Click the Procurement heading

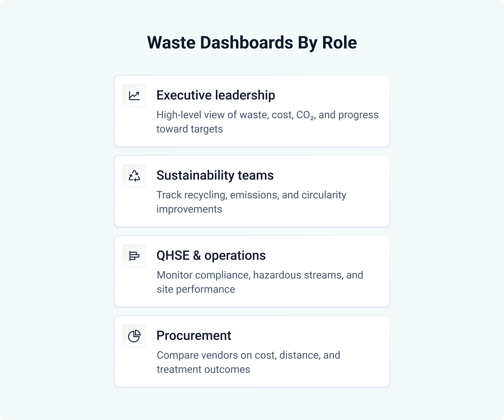click(194, 335)
